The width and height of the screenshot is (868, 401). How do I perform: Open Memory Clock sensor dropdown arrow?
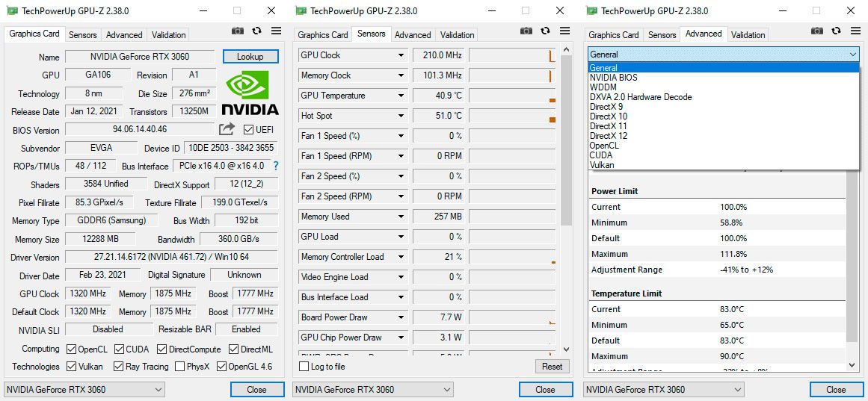tap(401, 75)
